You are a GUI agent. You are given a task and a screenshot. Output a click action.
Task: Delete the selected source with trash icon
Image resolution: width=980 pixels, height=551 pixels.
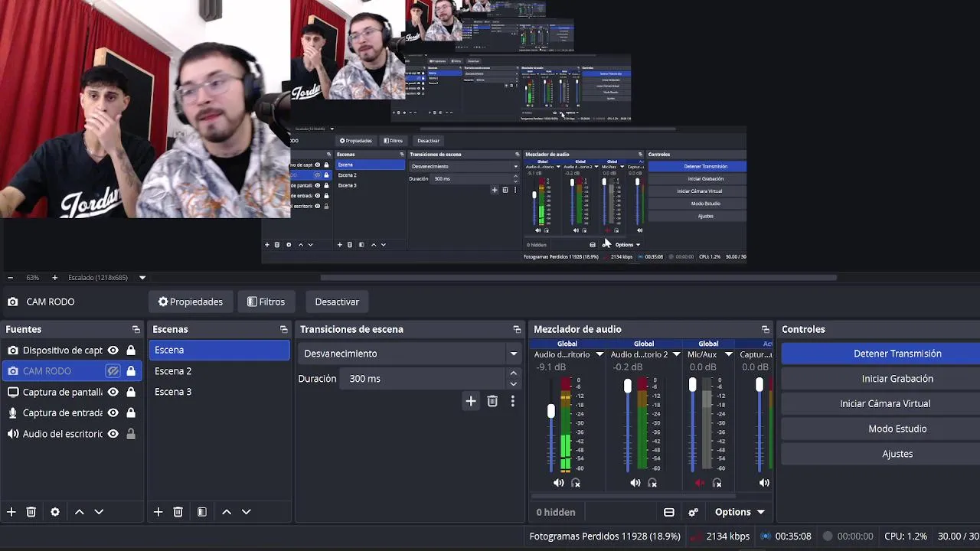point(31,512)
